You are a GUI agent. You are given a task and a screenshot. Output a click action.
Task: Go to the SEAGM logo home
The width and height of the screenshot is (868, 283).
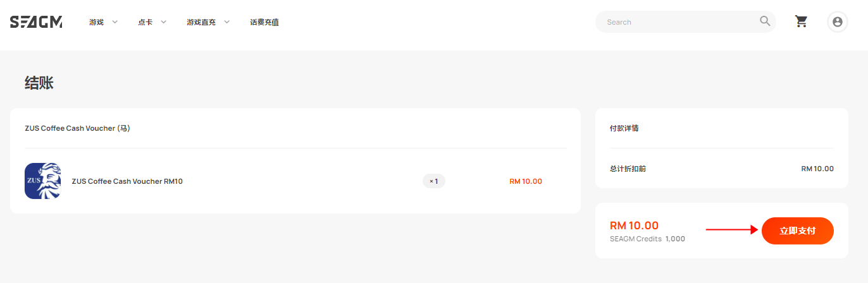[36, 21]
